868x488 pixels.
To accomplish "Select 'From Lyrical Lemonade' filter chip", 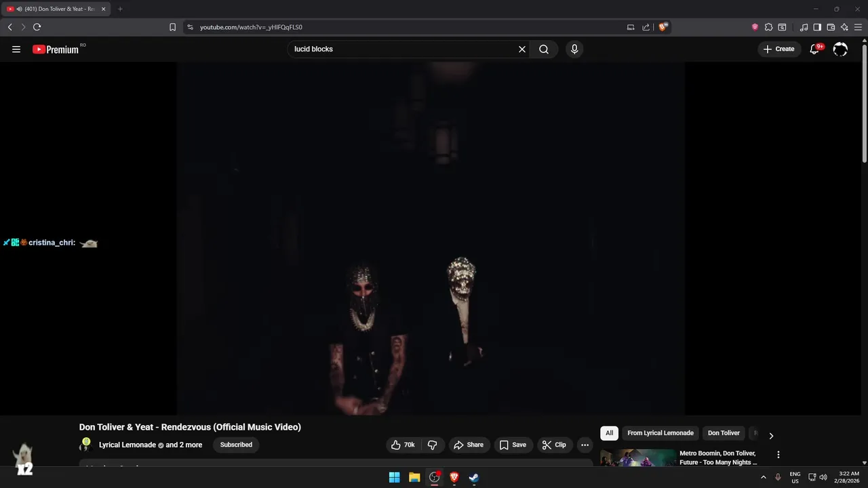I will tap(660, 433).
